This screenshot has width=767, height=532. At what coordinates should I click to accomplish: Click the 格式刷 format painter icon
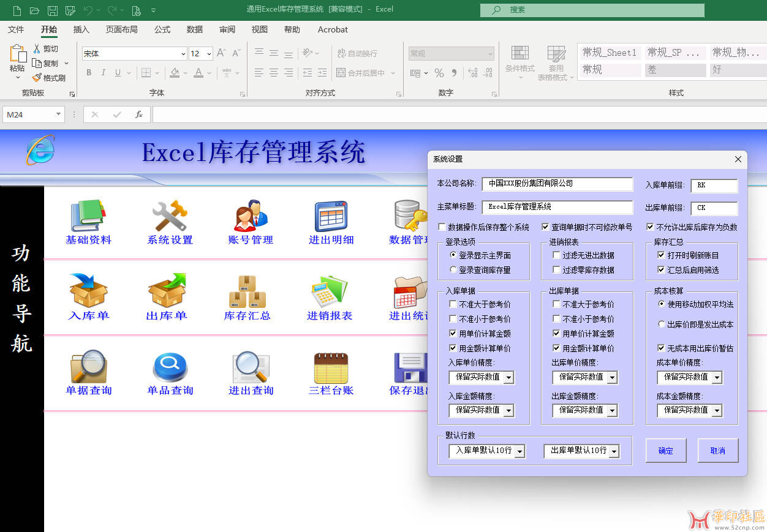point(37,78)
